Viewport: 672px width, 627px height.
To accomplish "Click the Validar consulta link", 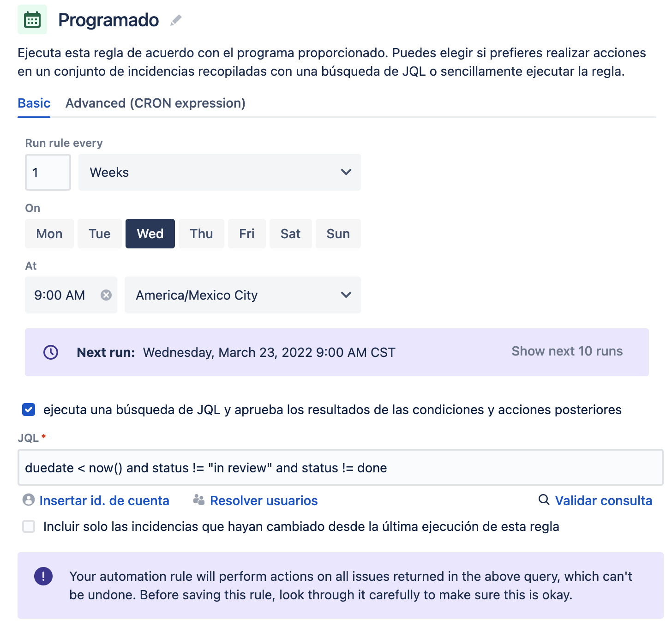I will pyautogui.click(x=604, y=500).
